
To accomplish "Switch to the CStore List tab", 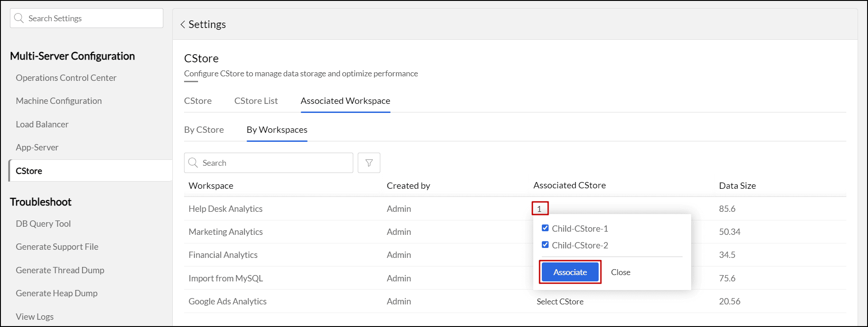I will click(256, 101).
